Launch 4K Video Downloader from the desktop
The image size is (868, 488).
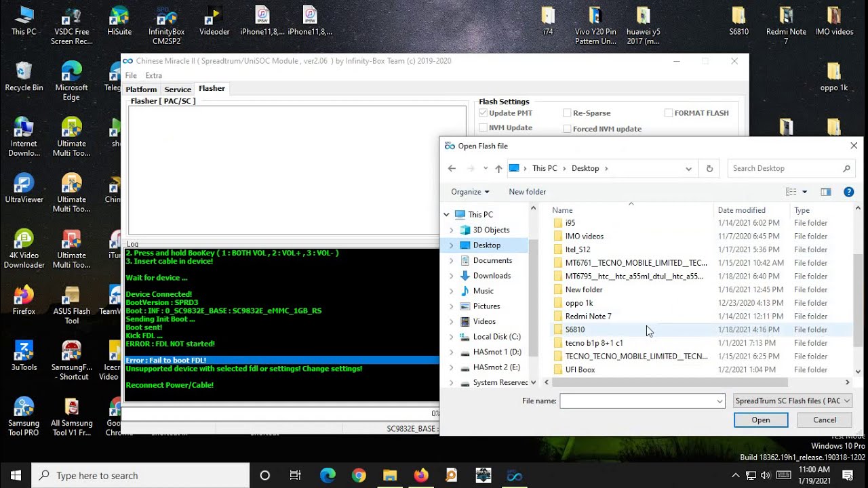(x=24, y=249)
